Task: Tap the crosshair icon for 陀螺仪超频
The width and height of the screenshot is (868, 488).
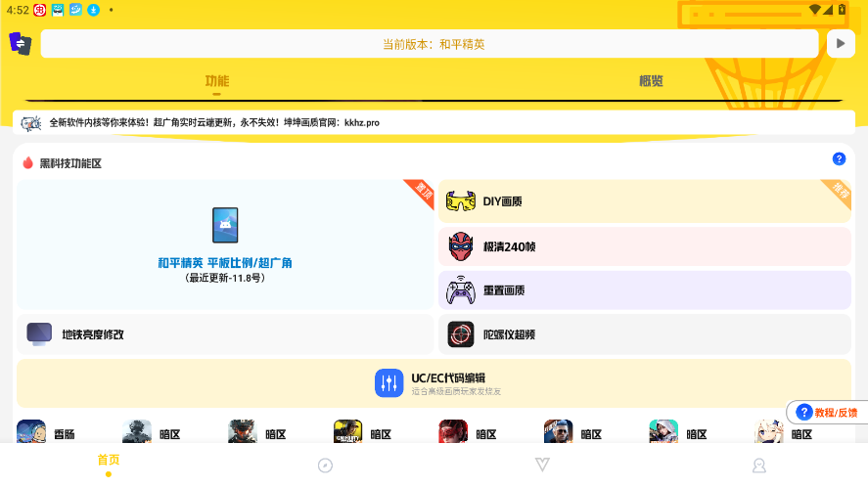Action: click(461, 334)
